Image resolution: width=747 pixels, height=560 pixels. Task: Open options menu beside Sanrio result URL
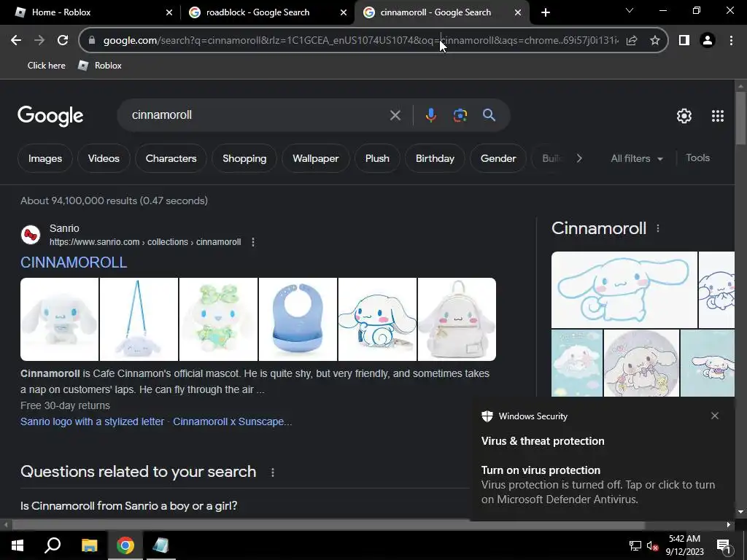253,242
